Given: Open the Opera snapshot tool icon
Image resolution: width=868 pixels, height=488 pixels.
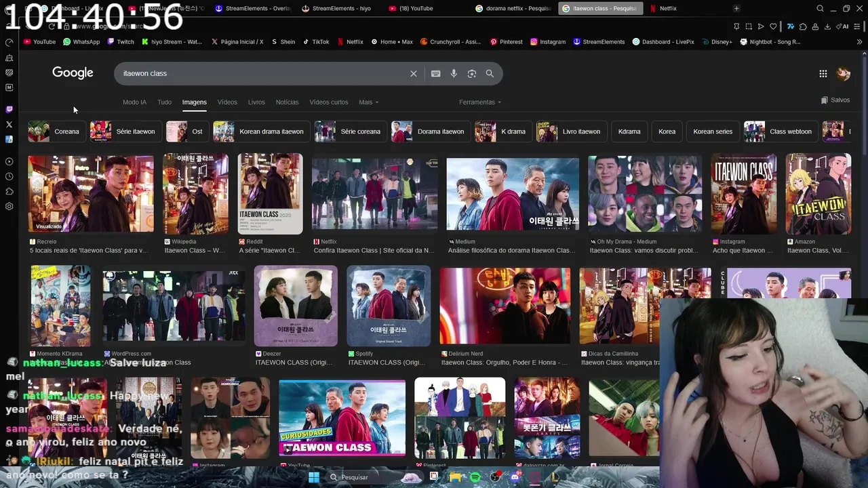Looking at the screenshot, I should 749,26.
